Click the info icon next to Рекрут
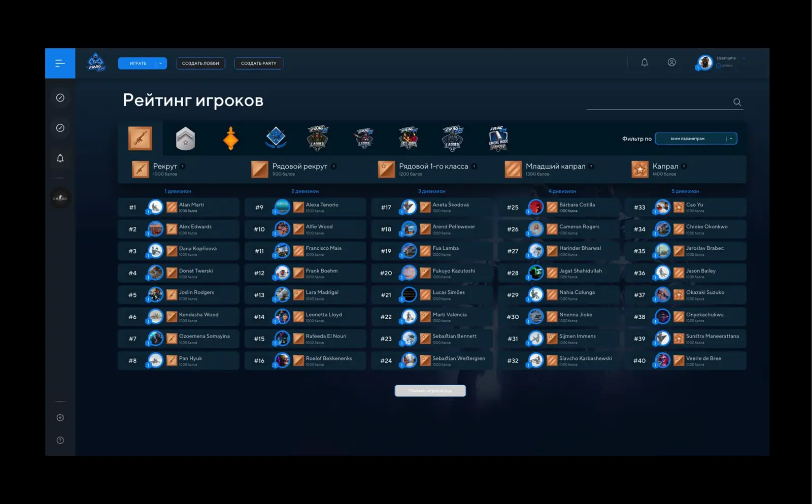812x504 pixels. point(183,166)
